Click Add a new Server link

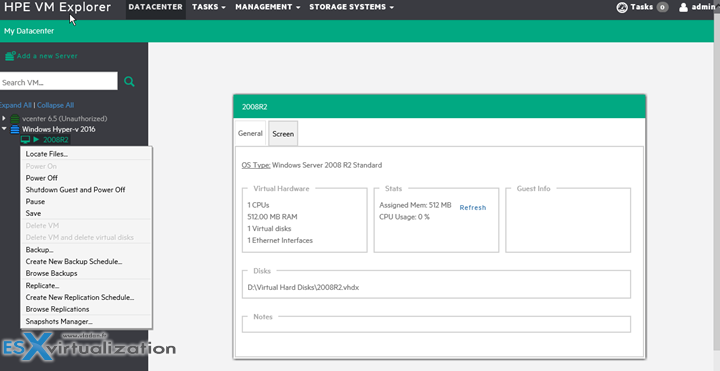47,56
